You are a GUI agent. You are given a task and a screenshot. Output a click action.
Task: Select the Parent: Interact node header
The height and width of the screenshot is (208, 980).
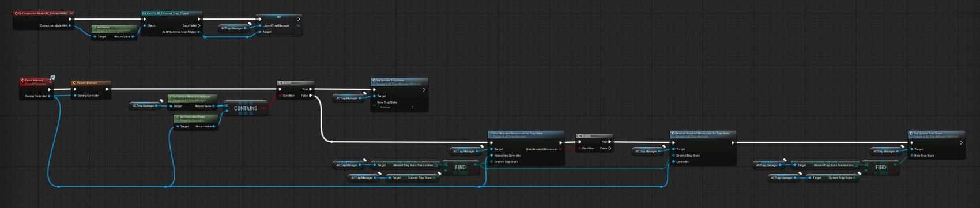(91, 83)
